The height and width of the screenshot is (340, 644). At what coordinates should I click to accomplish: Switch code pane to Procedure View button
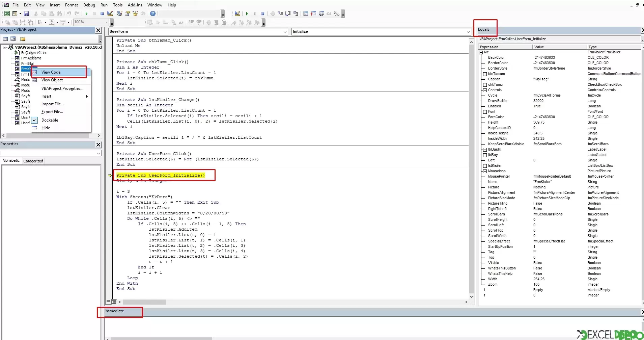click(109, 302)
